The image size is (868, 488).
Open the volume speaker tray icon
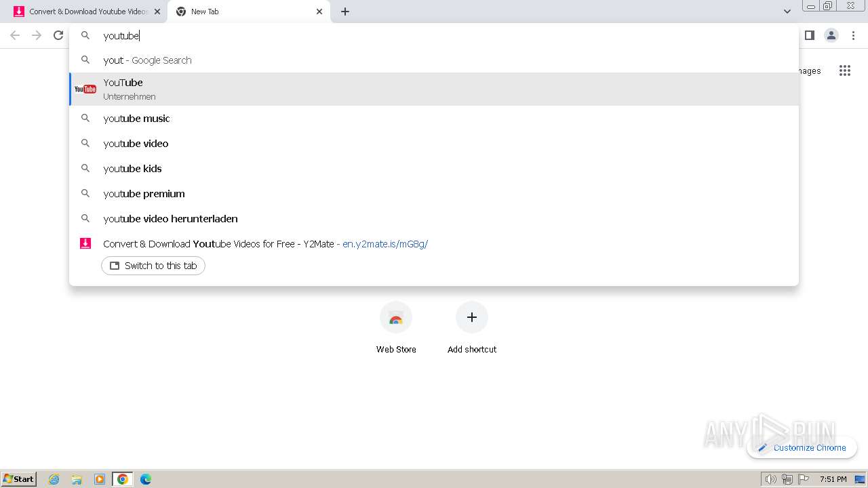coord(770,479)
